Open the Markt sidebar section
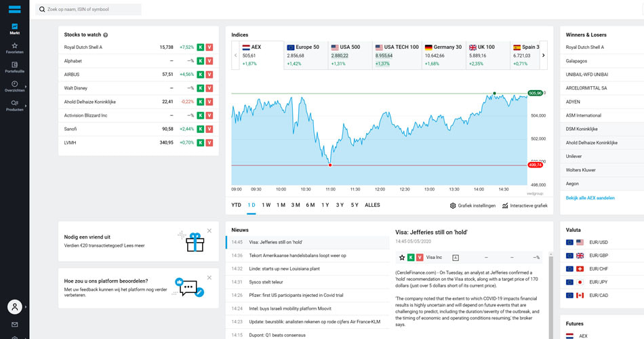 [14, 28]
